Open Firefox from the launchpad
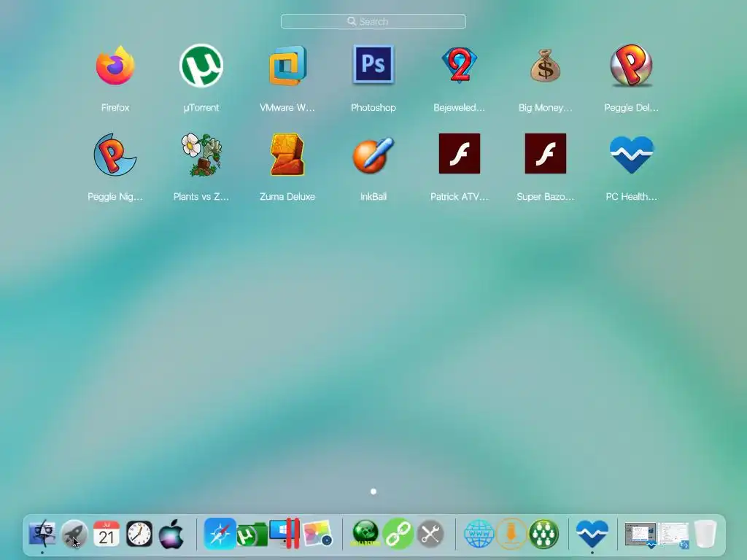Image resolution: width=747 pixels, height=560 pixels. pos(115,66)
